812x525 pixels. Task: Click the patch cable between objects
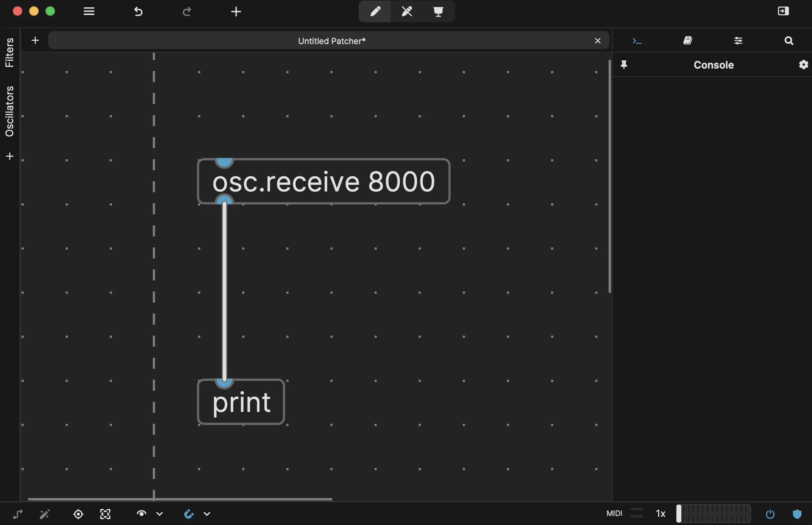pos(224,292)
